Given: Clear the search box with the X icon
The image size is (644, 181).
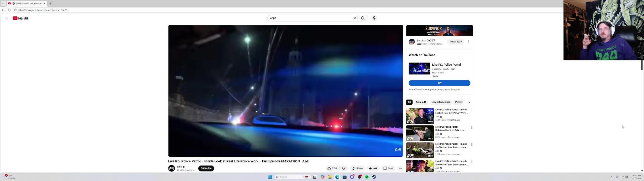Looking at the screenshot, I should [355, 18].
